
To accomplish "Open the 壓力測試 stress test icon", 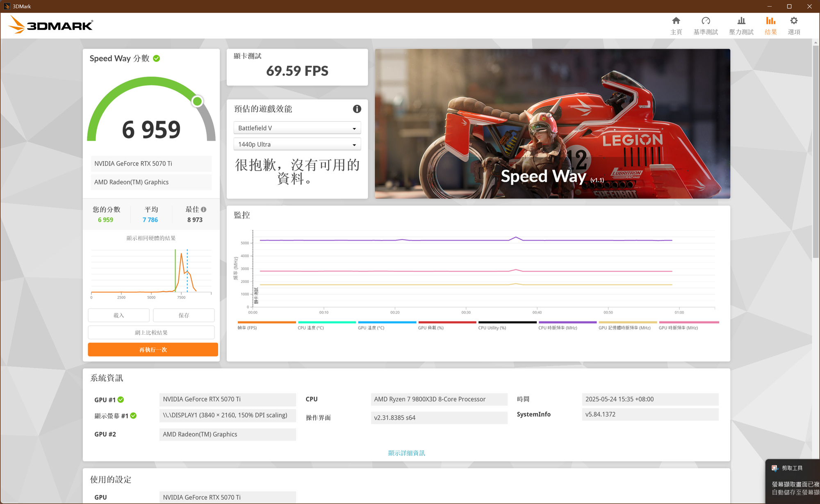I will 741,21.
